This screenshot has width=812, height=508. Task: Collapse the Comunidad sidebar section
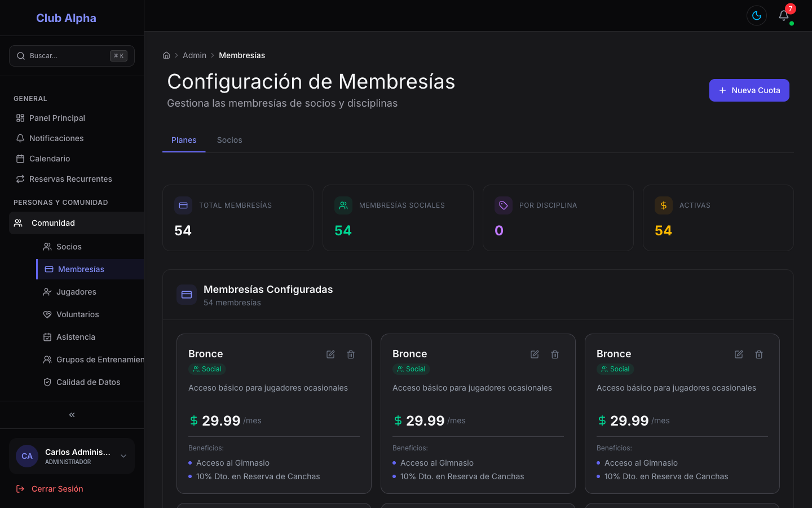[76, 223]
